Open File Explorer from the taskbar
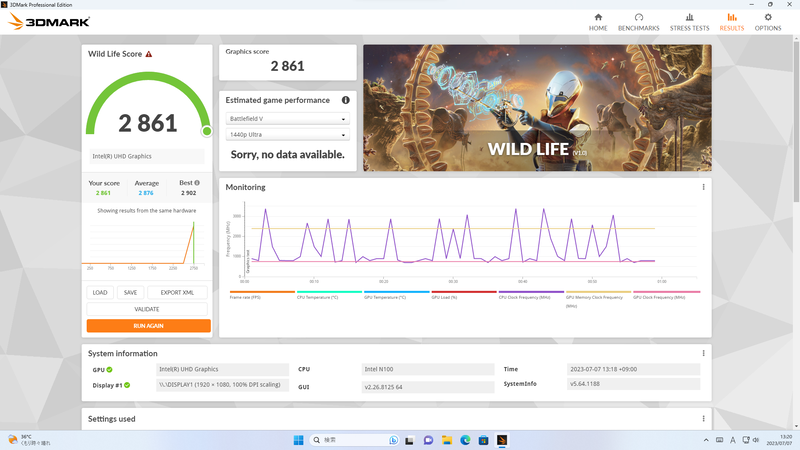The height and width of the screenshot is (450, 800). pos(447,440)
